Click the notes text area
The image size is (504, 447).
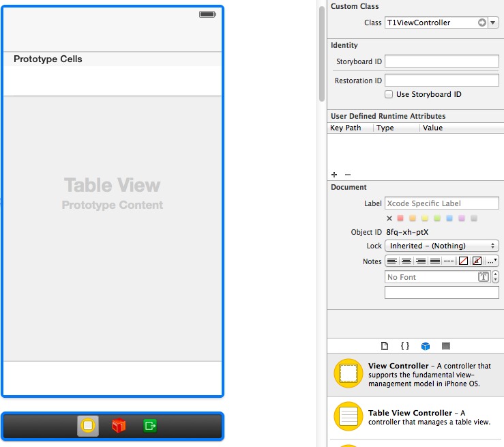[x=442, y=292]
